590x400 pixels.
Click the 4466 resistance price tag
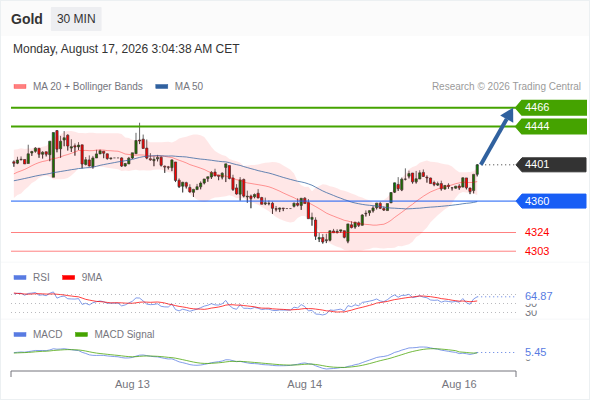pos(551,108)
